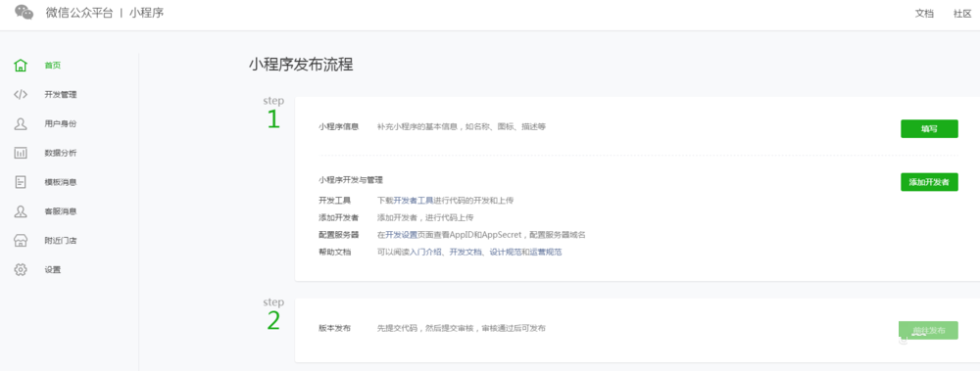Open 社区 link in the top bar
Screen dimensions: 980x371
click(x=962, y=13)
